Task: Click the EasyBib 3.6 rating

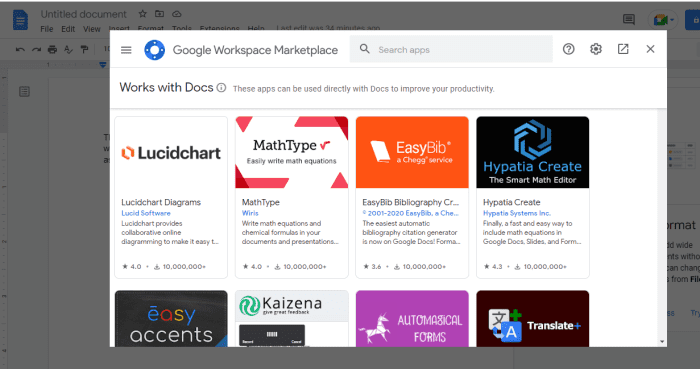Action: coord(372,266)
